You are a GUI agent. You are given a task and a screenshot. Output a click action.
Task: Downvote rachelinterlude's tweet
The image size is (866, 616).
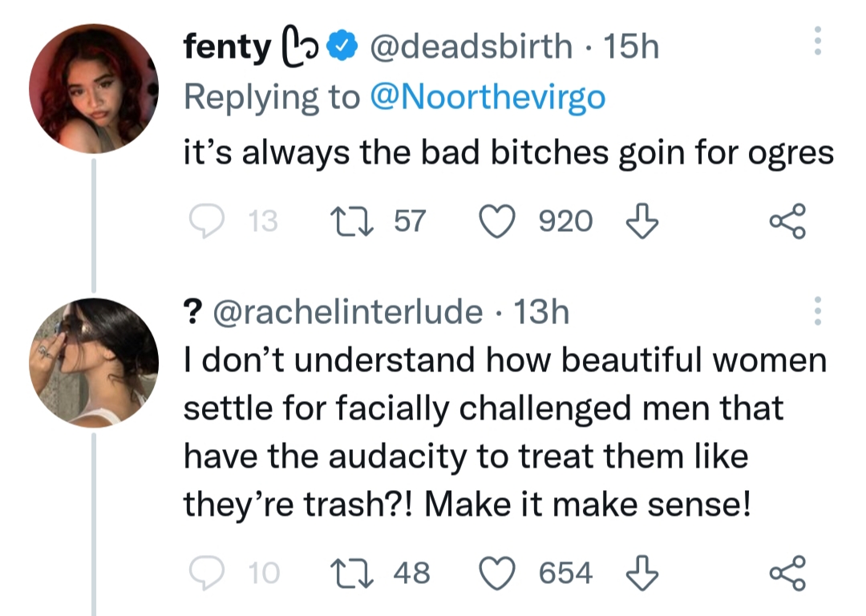[641, 573]
